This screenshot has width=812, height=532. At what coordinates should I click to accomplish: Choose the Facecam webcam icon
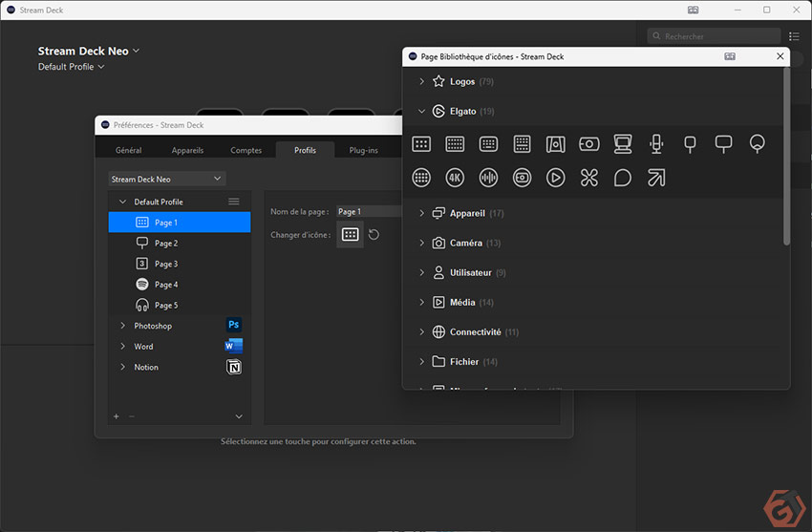click(589, 144)
